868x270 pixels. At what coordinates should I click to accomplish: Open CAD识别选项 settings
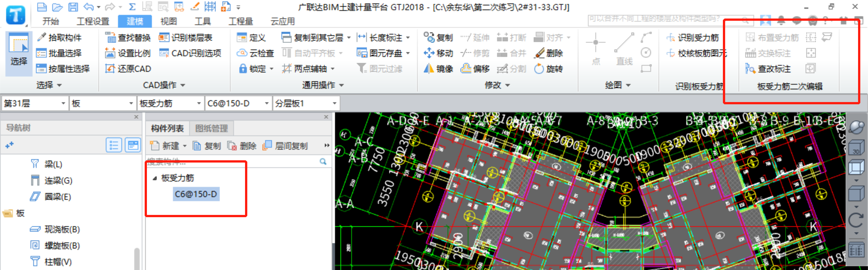190,53
